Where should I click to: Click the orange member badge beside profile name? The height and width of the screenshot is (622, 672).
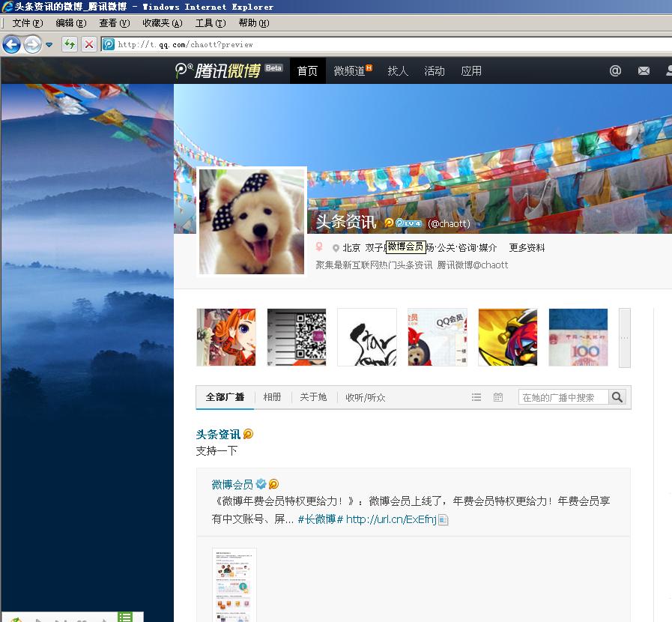389,223
